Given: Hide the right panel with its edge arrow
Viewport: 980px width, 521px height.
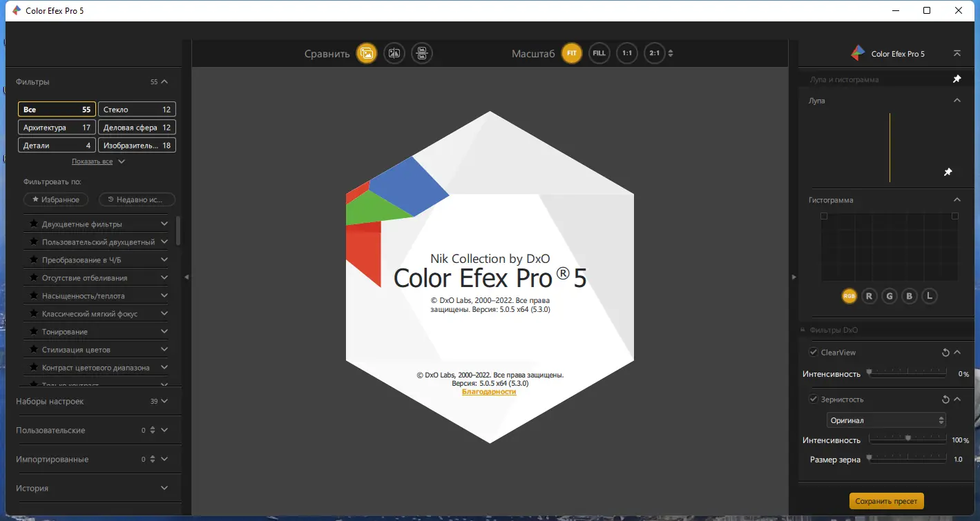Looking at the screenshot, I should click(794, 277).
